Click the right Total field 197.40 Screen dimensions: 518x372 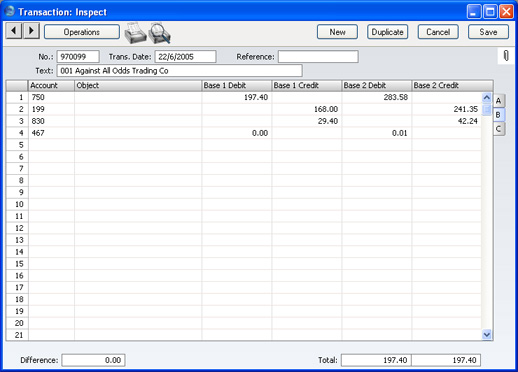446,360
